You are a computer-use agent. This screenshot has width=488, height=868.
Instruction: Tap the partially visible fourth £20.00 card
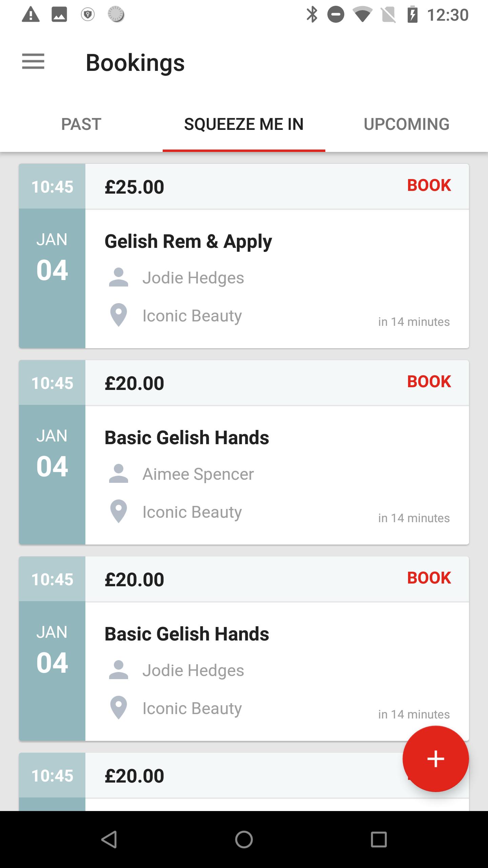(x=244, y=782)
